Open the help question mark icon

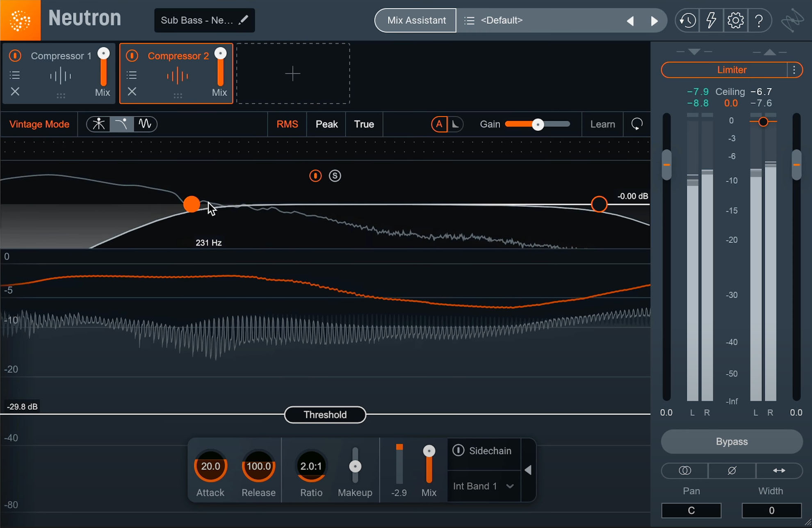click(759, 20)
